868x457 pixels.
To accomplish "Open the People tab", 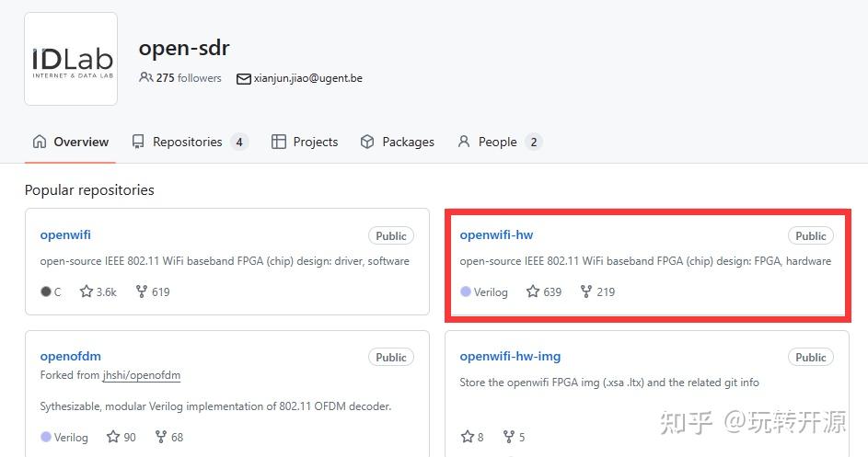I will (499, 143).
